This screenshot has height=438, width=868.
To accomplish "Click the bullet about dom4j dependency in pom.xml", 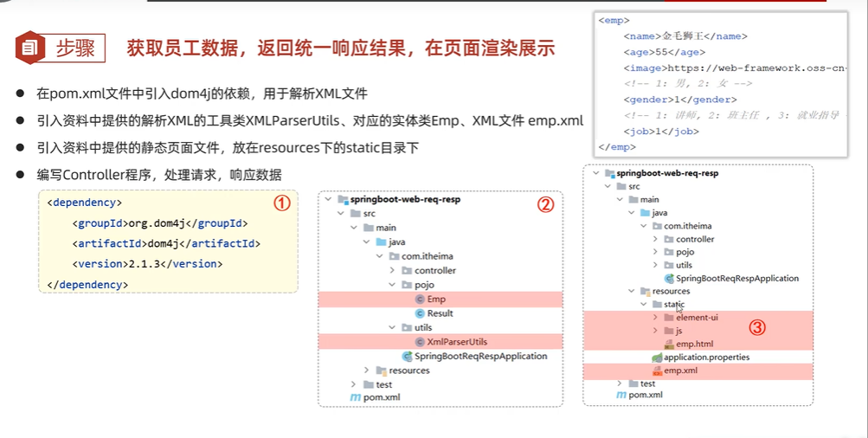I will pos(202,93).
